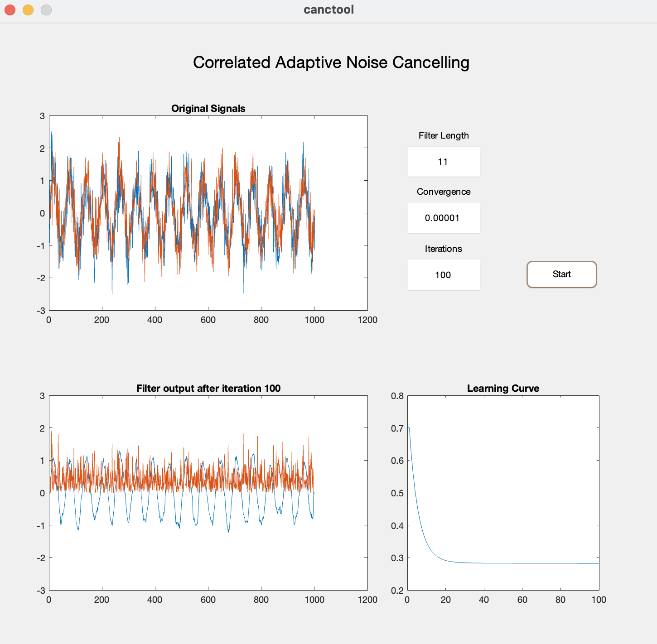This screenshot has height=644, width=657.
Task: Click the Learning Curve plot title
Action: click(x=503, y=389)
